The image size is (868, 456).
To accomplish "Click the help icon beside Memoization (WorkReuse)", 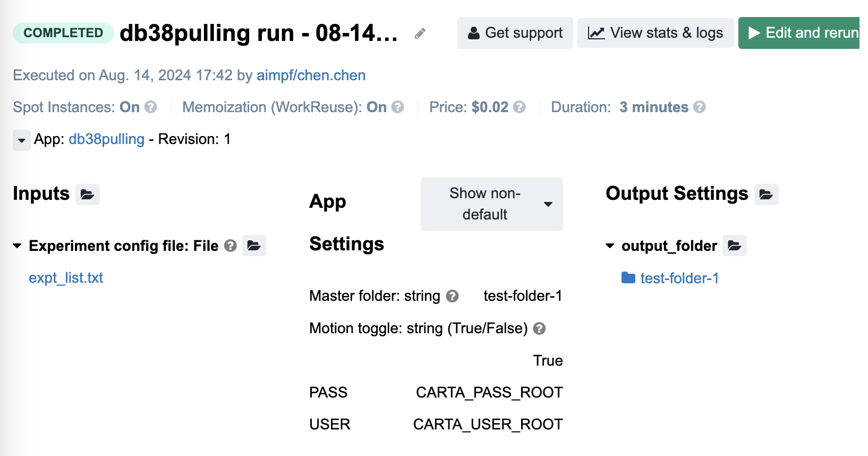I will 397,107.
